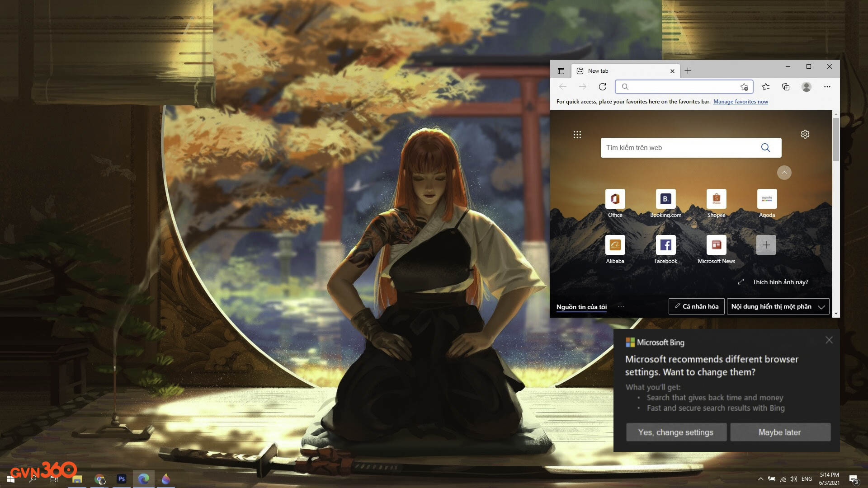This screenshot has width=868, height=488.
Task: Open Wi-Fi network settings in system tray
Action: pos(783,479)
